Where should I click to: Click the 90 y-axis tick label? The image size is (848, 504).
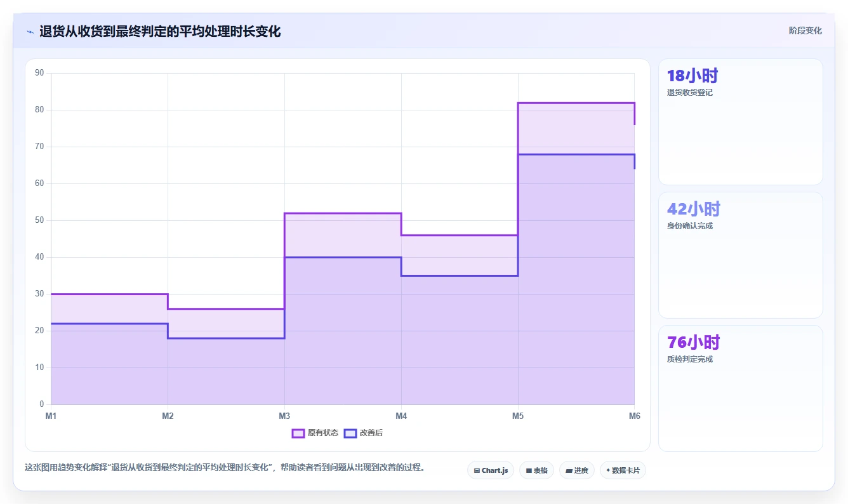[39, 73]
